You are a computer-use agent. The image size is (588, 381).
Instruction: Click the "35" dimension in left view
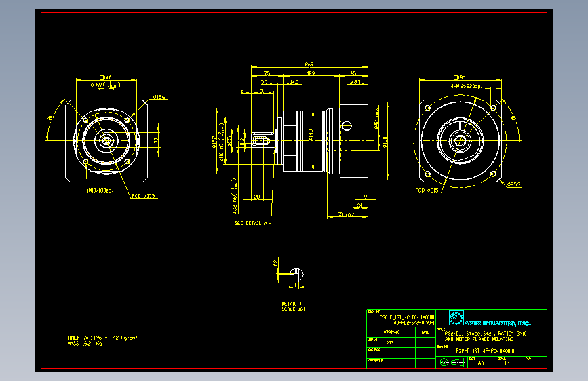[156, 140]
